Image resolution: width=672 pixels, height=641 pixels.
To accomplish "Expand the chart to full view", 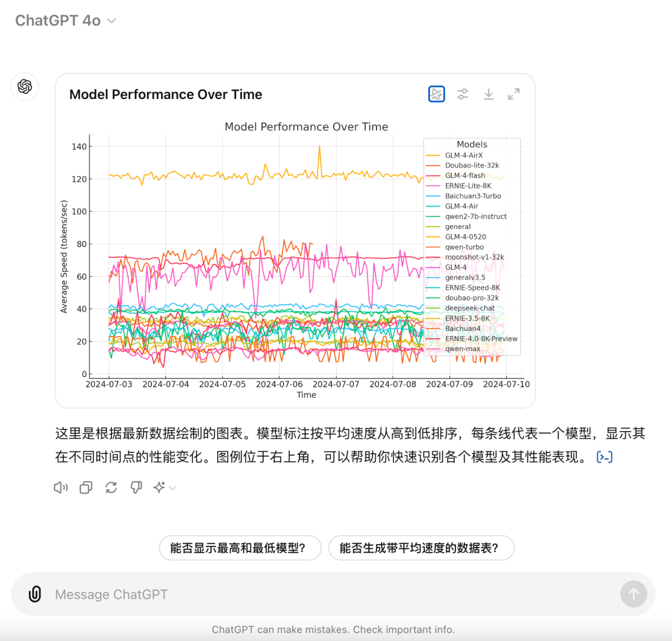I will pos(514,94).
